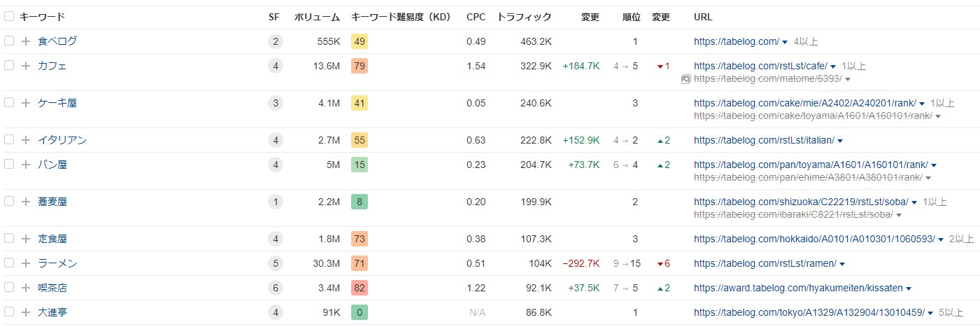Click the SF badge 5 in ラーメン row

click(275, 264)
